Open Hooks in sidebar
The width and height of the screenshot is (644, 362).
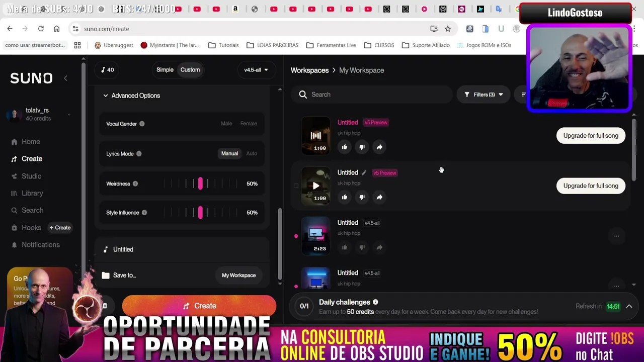31,228
